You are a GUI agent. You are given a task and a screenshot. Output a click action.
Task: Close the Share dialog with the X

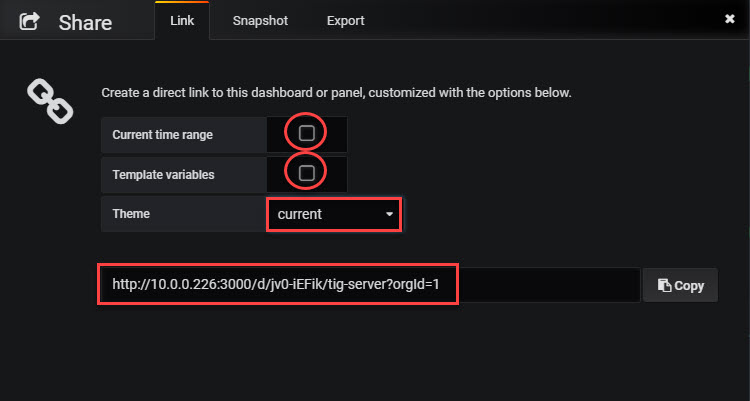tap(729, 19)
